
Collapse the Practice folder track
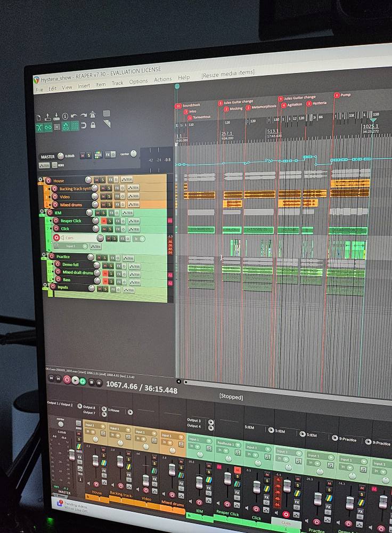[44, 255]
